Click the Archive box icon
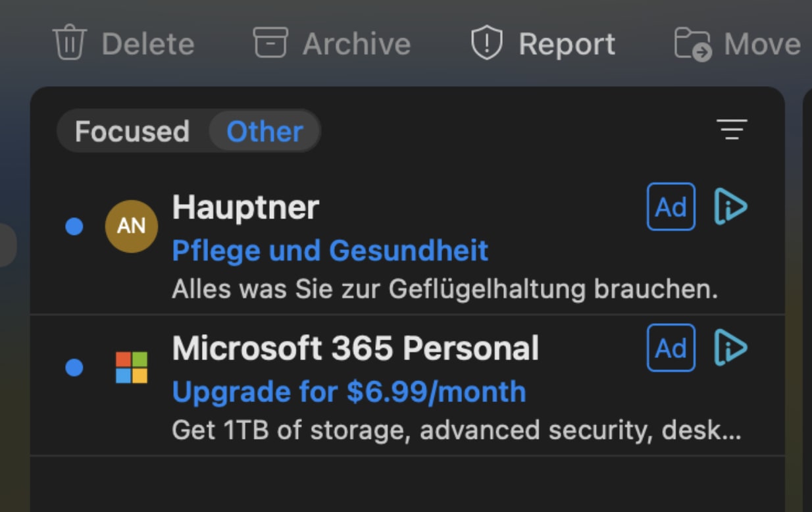The width and height of the screenshot is (812, 512). (270, 43)
